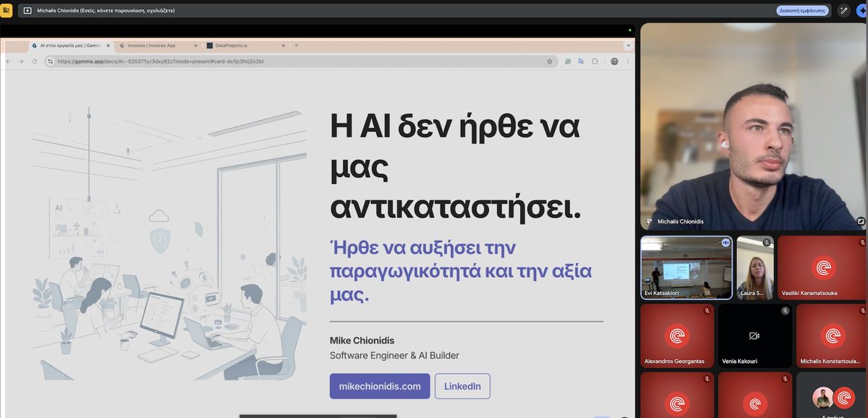Image resolution: width=868 pixels, height=418 pixels.
Task: Click muted mic icon on Alexandros Georgantas tile
Action: (x=707, y=311)
